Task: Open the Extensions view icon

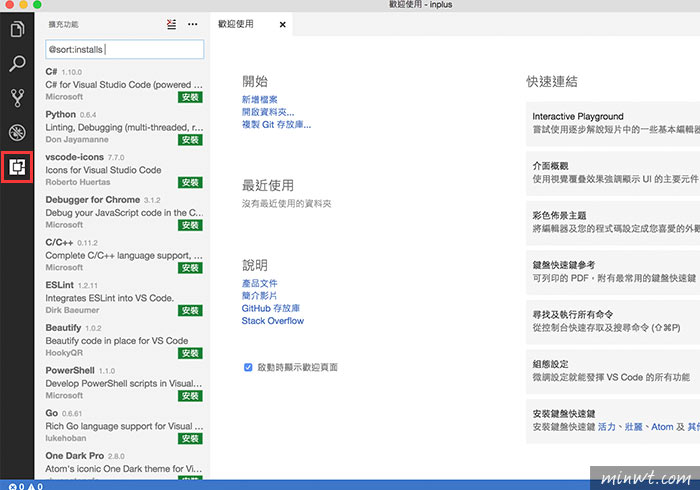Action: coord(17,167)
